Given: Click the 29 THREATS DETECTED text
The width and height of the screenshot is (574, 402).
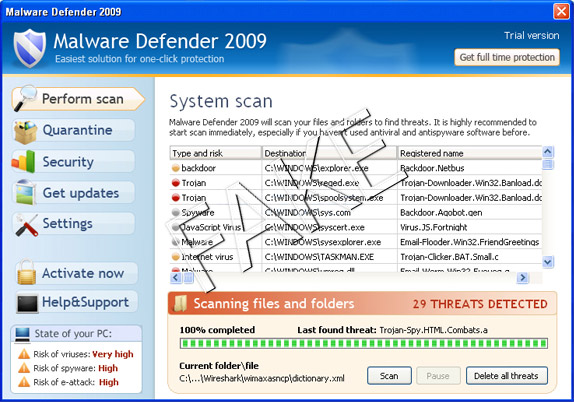Looking at the screenshot, I should 480,304.
